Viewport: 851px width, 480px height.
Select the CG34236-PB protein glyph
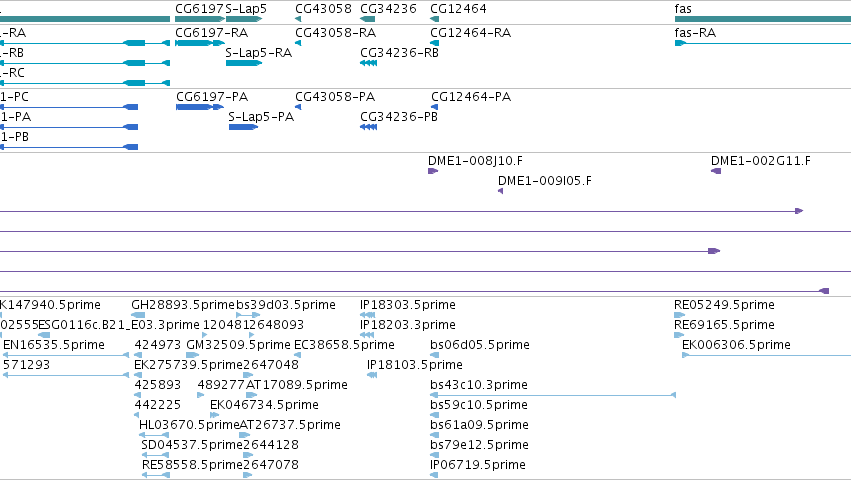pos(369,127)
